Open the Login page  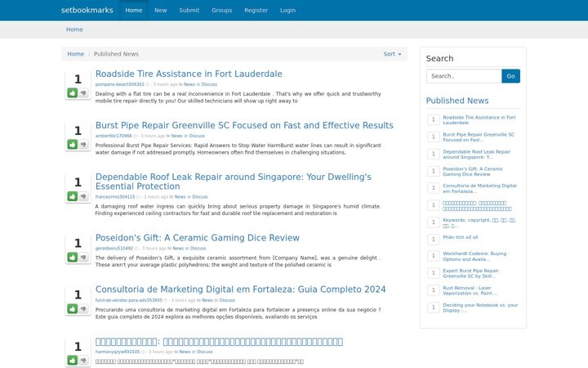(x=287, y=10)
